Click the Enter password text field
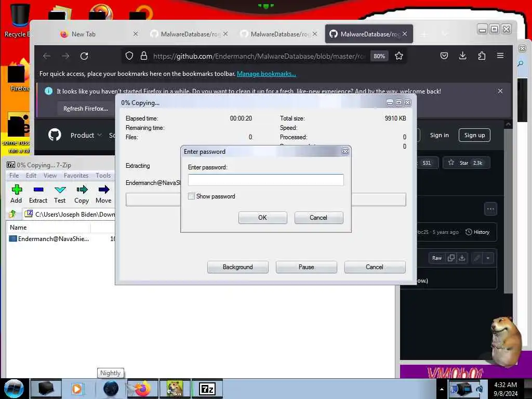The width and height of the screenshot is (532, 399). point(265,180)
